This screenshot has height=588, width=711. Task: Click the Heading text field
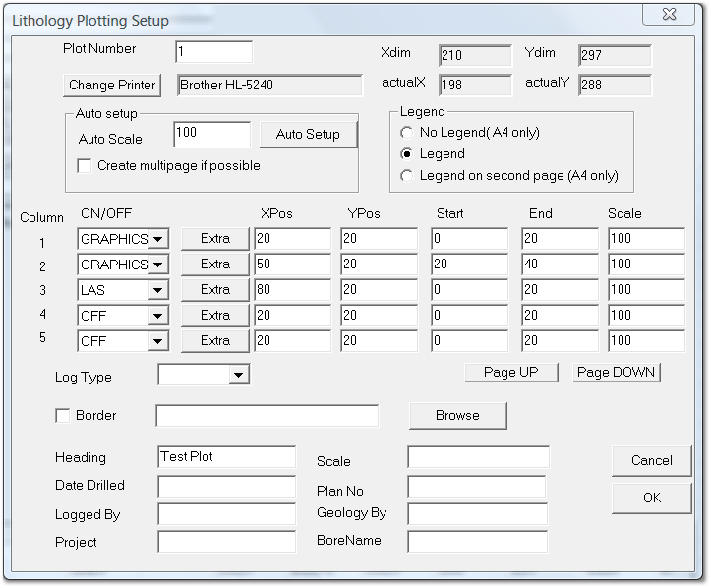pos(226,456)
